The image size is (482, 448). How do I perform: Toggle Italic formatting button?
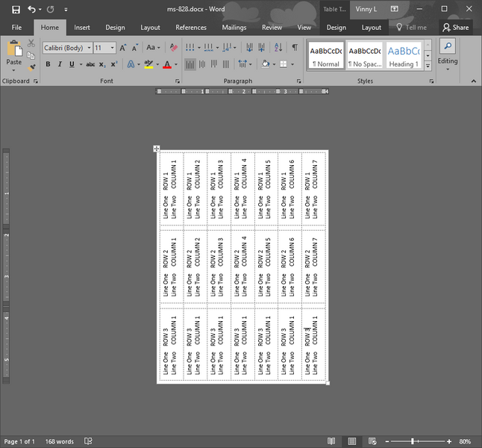click(60, 64)
